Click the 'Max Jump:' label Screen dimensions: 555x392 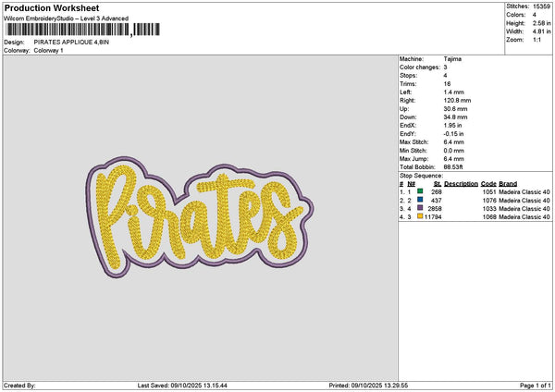click(x=413, y=158)
